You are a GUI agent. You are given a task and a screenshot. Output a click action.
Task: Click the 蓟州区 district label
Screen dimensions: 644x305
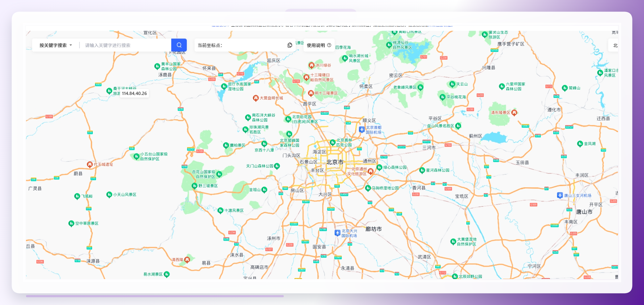coord(476,136)
